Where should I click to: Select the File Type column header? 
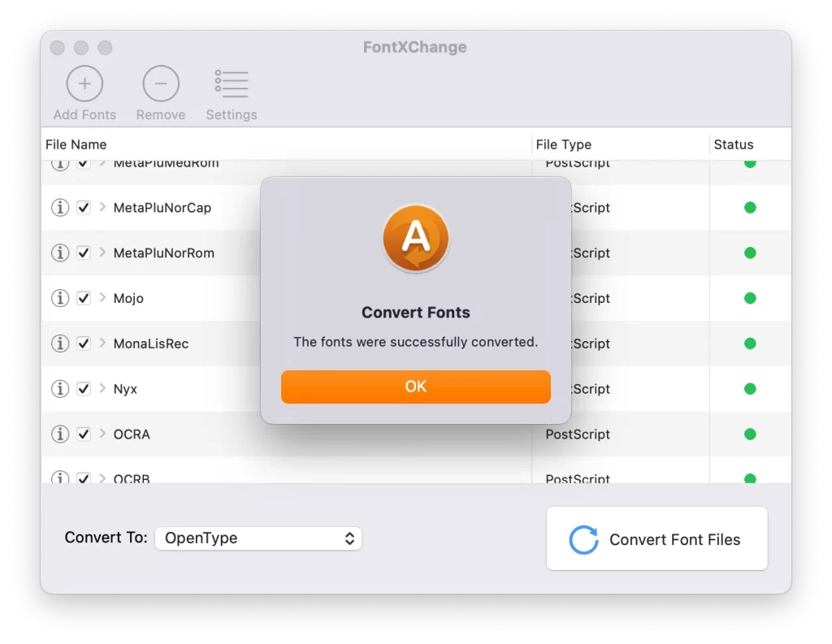pyautogui.click(x=564, y=144)
